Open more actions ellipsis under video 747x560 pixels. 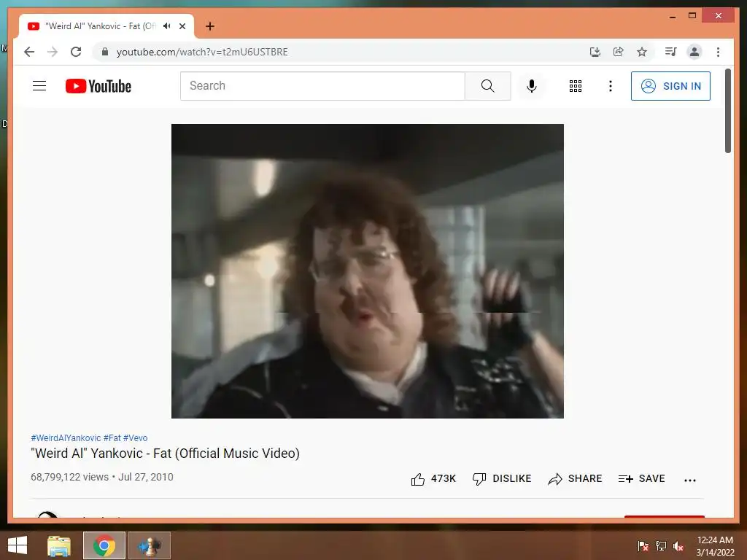(690, 480)
